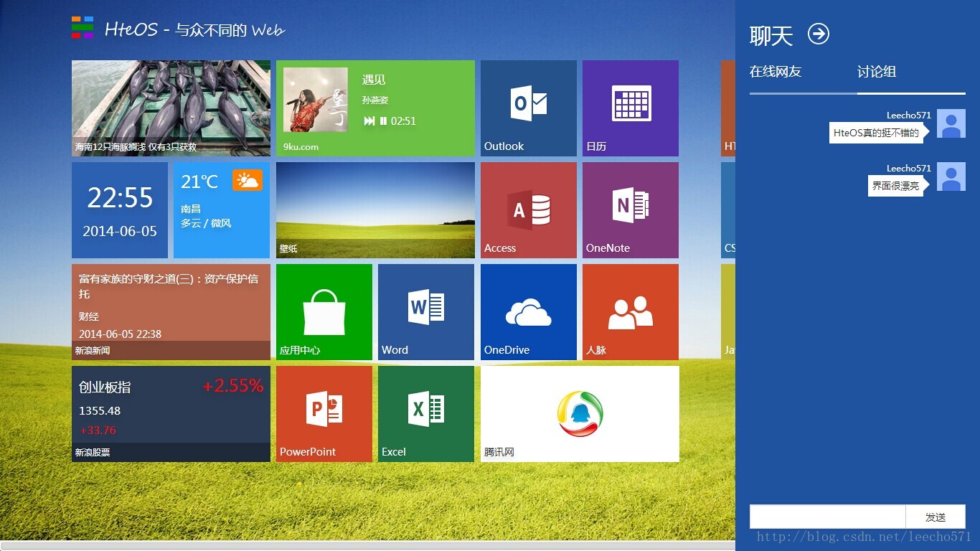
Task: Skip to next song in music tile
Action: pos(369,121)
